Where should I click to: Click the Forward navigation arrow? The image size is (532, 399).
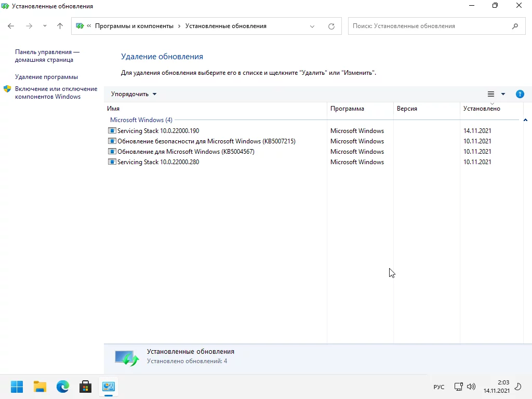click(29, 26)
